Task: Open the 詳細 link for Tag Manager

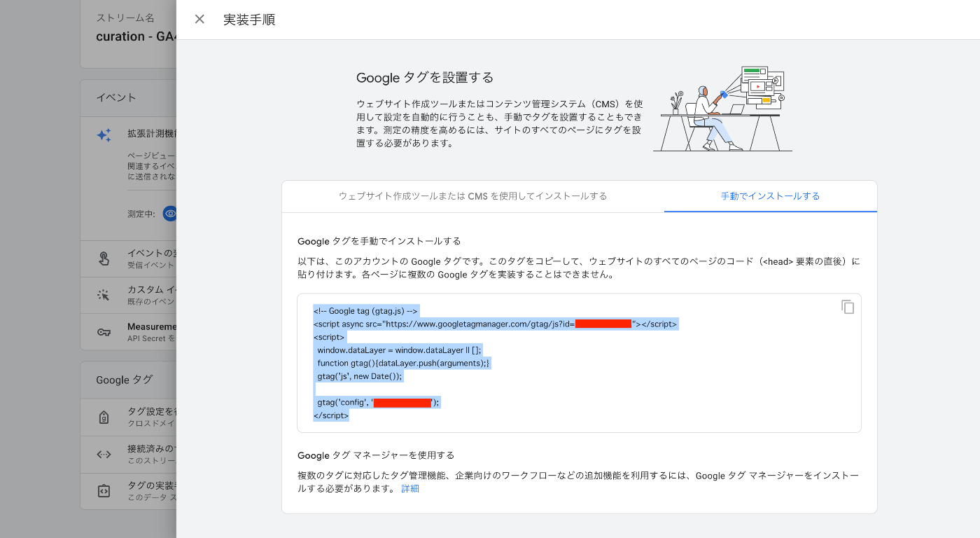Action: [410, 489]
